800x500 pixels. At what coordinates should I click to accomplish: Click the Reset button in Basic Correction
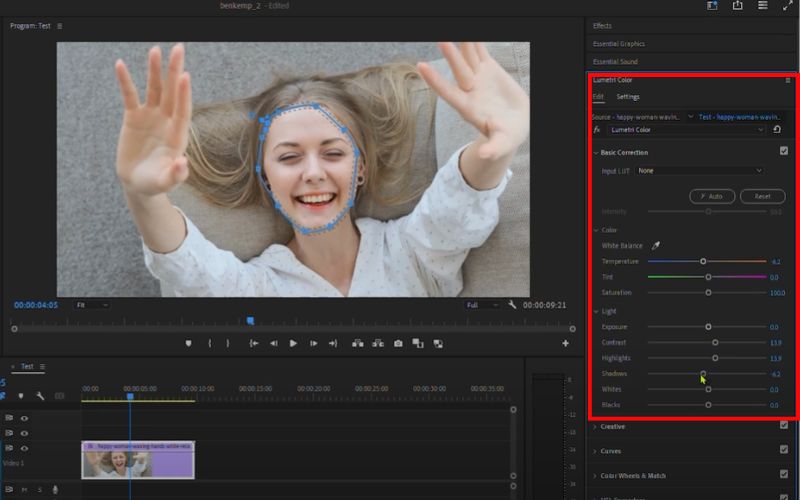pos(762,196)
